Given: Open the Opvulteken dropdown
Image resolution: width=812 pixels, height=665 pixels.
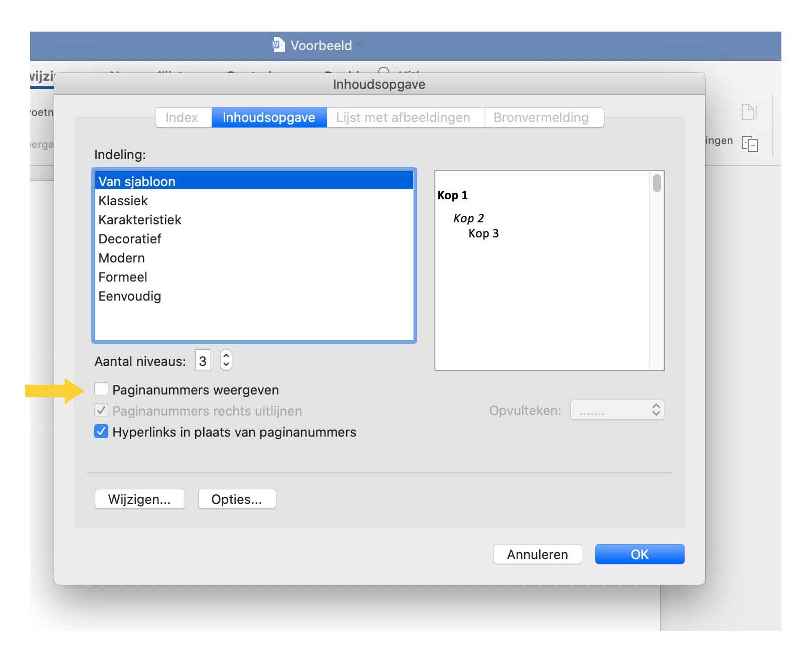Looking at the screenshot, I should click(617, 411).
